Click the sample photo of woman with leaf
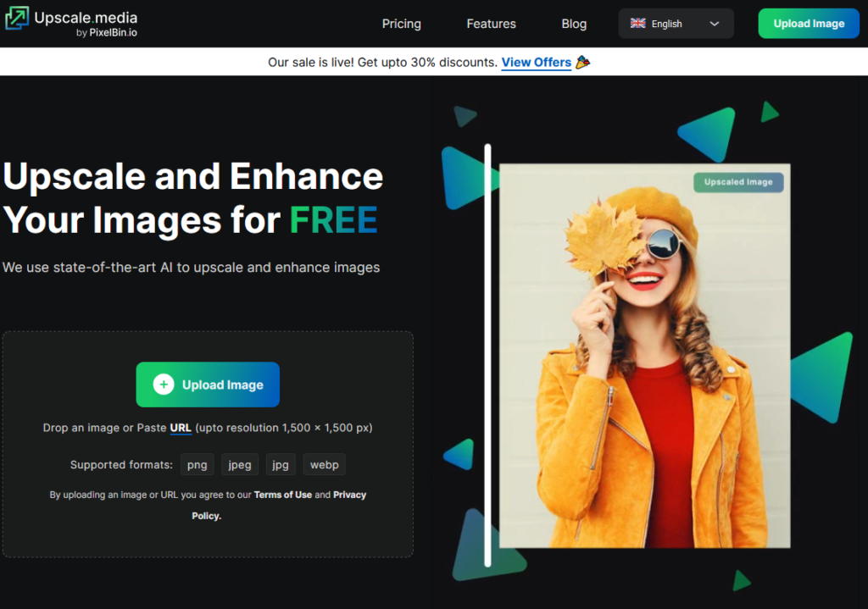 tap(644, 381)
